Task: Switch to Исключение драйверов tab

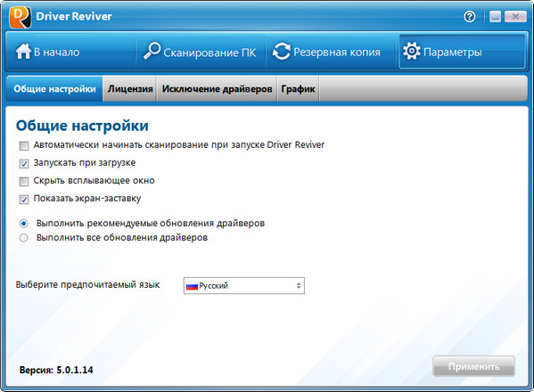Action: click(217, 89)
